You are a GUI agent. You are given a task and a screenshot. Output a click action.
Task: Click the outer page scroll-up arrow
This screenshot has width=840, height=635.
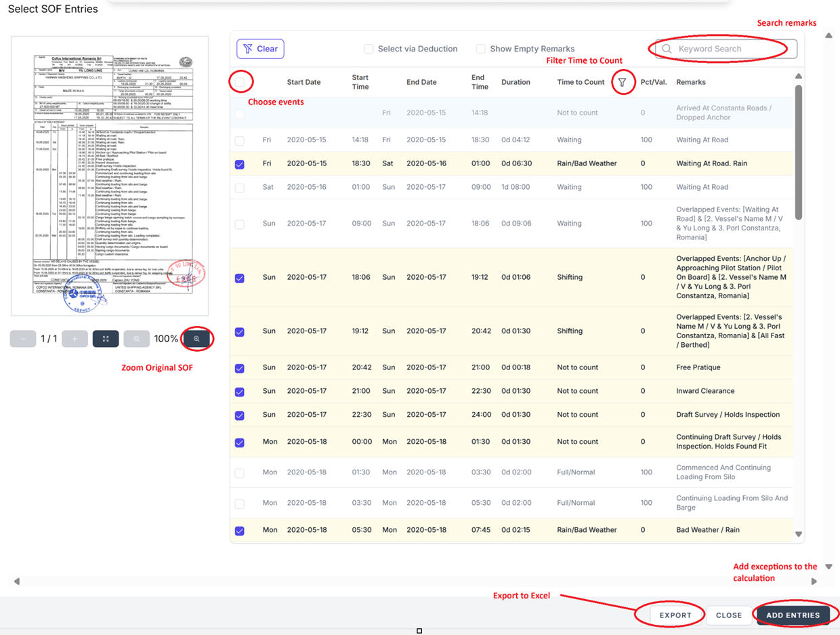pyautogui.click(x=828, y=35)
